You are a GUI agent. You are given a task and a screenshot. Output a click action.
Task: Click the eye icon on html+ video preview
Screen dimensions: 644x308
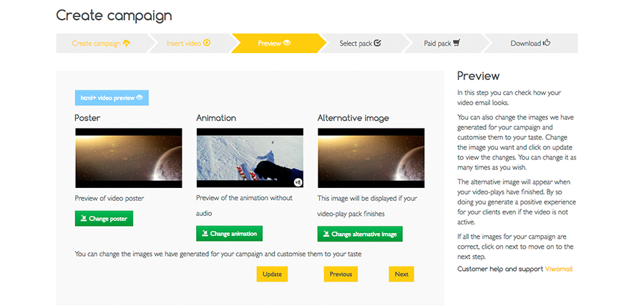(x=140, y=98)
